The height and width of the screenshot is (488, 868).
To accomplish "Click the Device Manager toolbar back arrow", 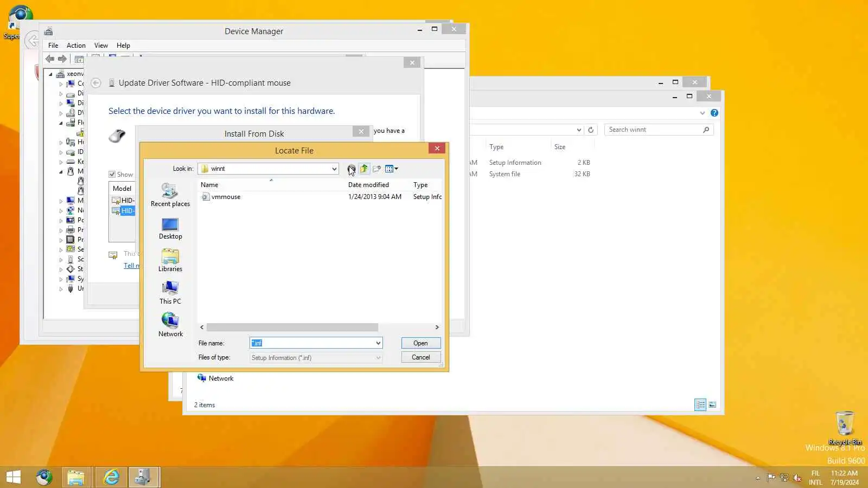I will click(50, 59).
